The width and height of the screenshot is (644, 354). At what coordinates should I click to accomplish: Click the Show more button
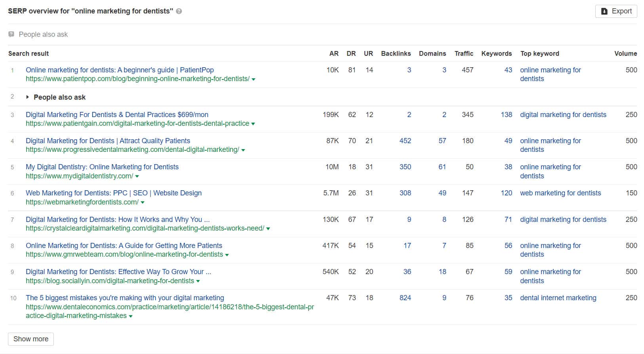coord(31,339)
